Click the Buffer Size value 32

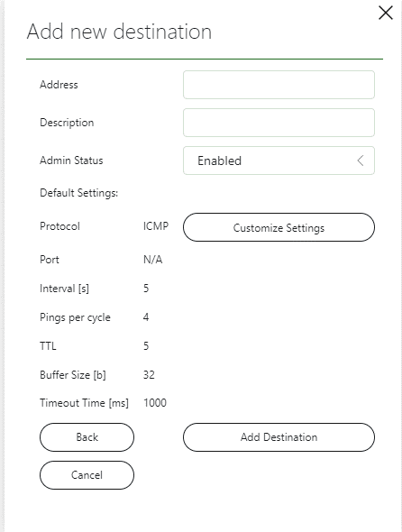[149, 375]
